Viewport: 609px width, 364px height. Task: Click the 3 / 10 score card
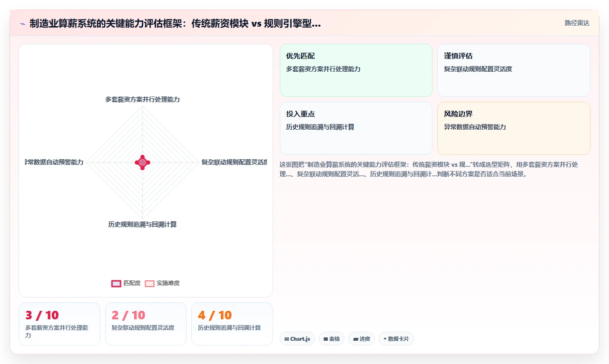(59, 324)
